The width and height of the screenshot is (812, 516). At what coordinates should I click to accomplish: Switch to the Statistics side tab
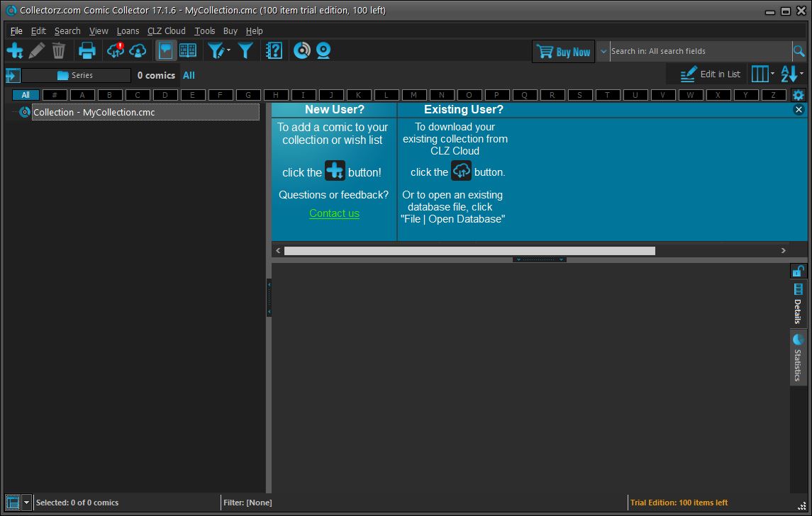click(798, 358)
